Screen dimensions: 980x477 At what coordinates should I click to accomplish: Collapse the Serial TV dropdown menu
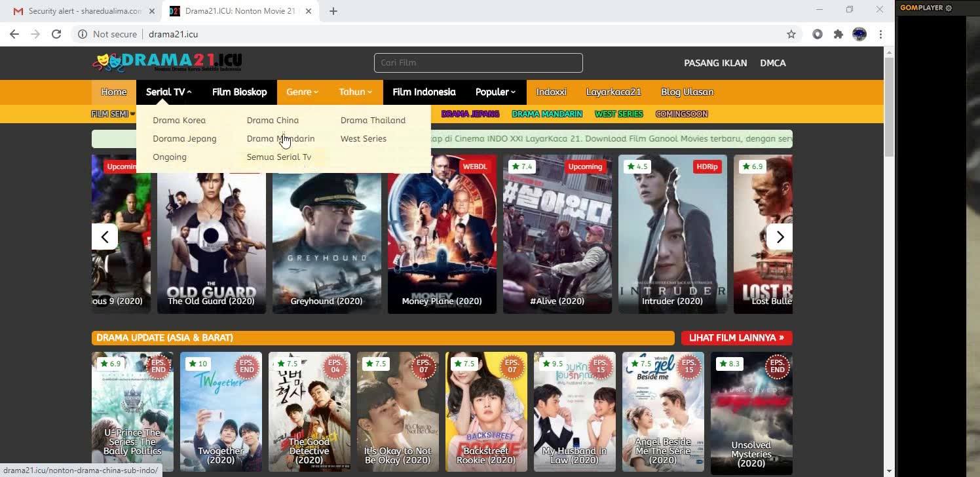(x=169, y=92)
